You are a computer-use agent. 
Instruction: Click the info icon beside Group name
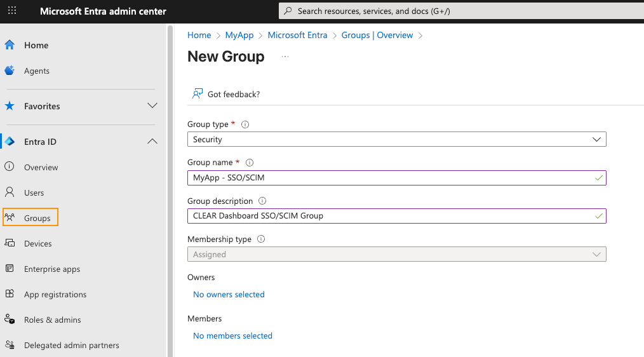tap(250, 163)
